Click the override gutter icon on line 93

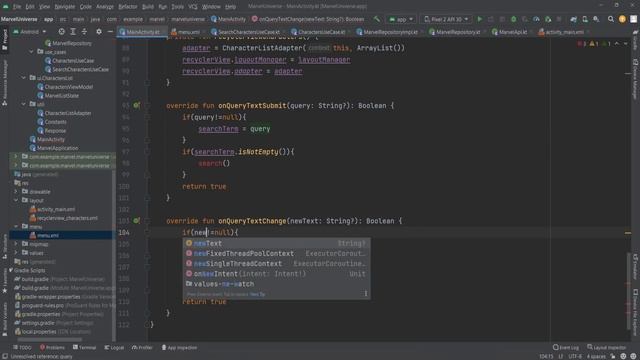136,105
